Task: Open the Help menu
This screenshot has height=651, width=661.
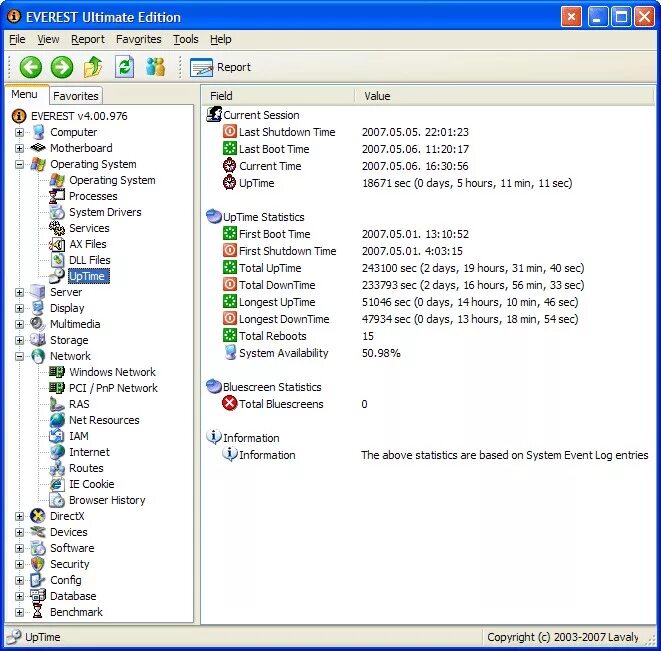Action: tap(221, 39)
